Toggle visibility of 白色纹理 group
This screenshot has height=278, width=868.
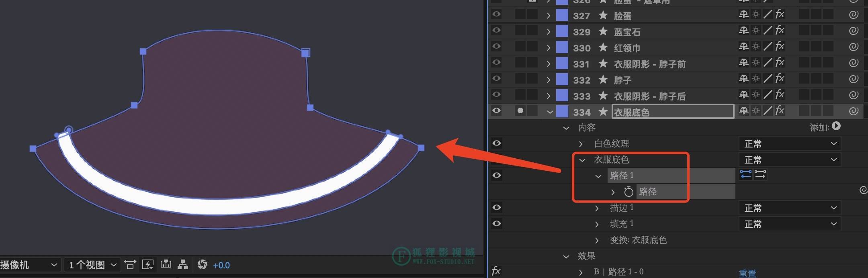tap(497, 143)
